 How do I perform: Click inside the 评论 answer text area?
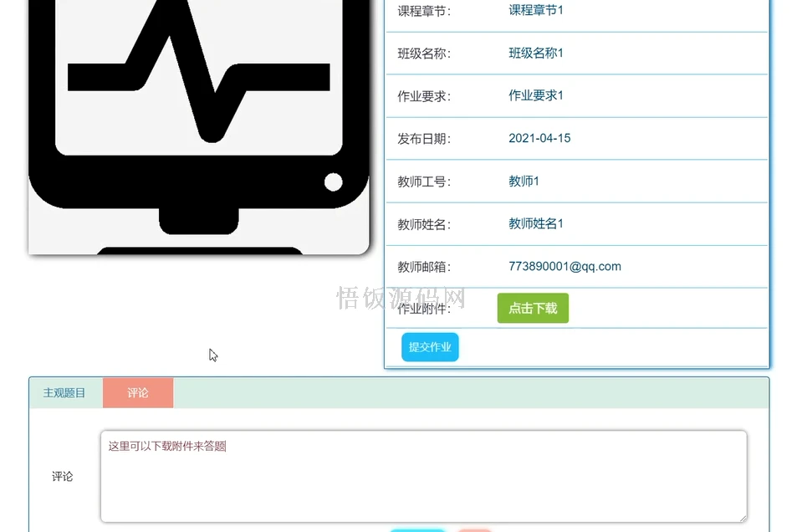point(422,475)
